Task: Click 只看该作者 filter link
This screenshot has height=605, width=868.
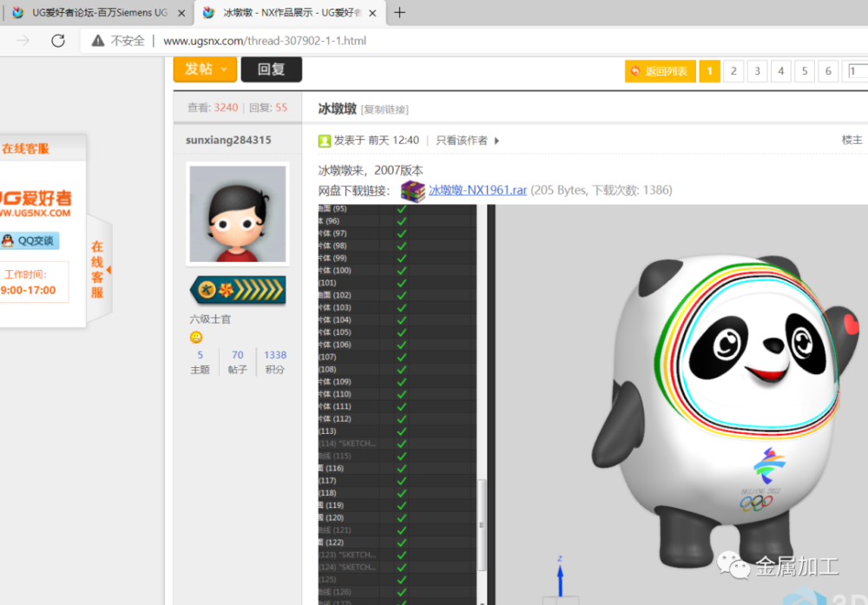Action: (x=462, y=141)
